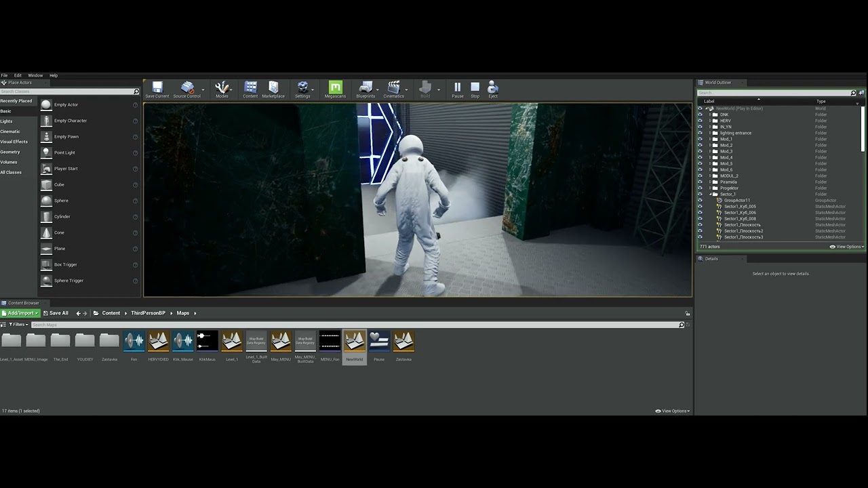Image resolution: width=868 pixels, height=488 pixels.
Task: Open Source Control toolbar icon
Action: pos(186,89)
